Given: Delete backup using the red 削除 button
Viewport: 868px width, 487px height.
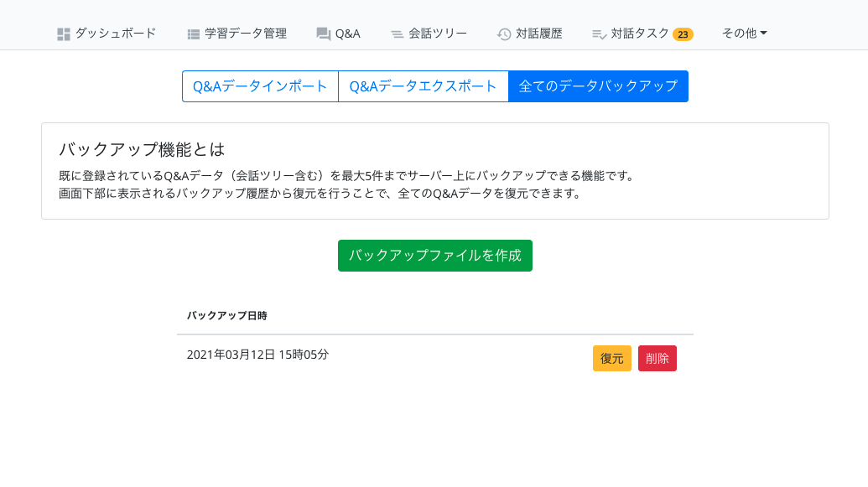Looking at the screenshot, I should 657,358.
